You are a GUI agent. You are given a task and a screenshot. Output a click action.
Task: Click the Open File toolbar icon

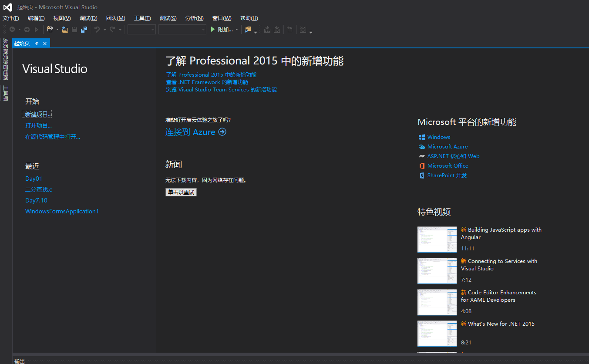(x=65, y=29)
